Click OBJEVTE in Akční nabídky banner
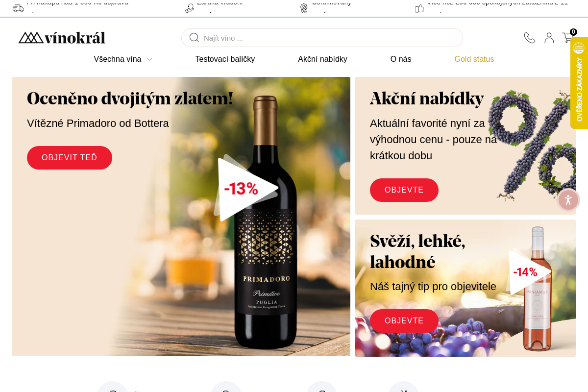 point(404,190)
